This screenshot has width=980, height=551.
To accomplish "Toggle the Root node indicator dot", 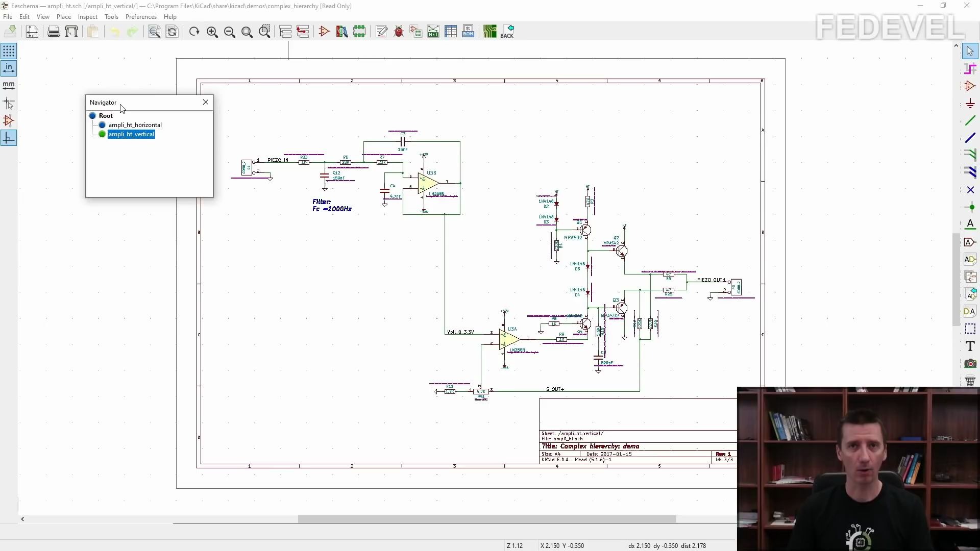I will tap(92, 115).
